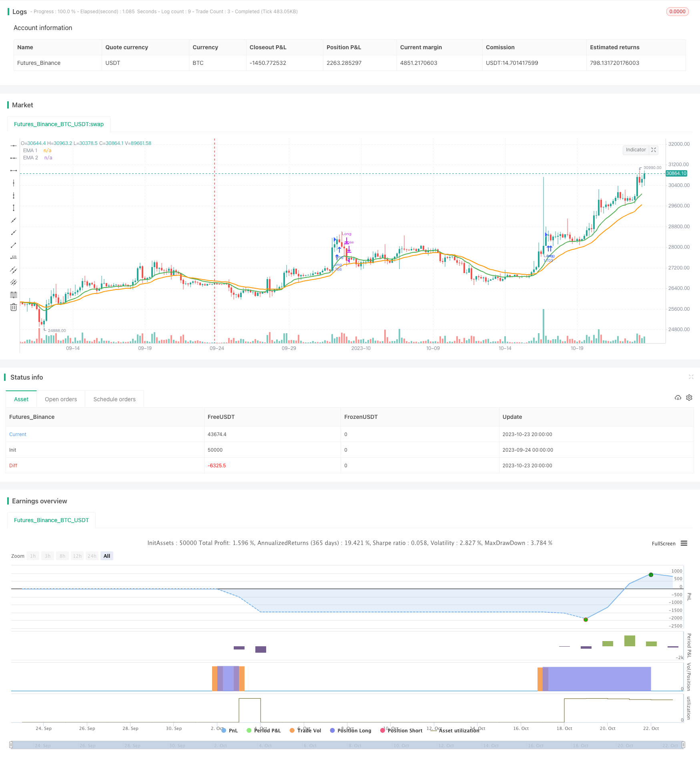Viewport: 700px width, 760px height.
Task: Select the vertical segment drawing tool
Action: click(x=14, y=208)
